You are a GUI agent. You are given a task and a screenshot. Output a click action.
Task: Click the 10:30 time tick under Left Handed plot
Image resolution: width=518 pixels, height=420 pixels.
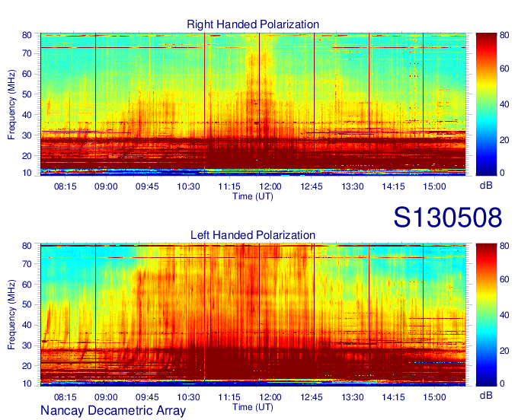click(x=188, y=397)
